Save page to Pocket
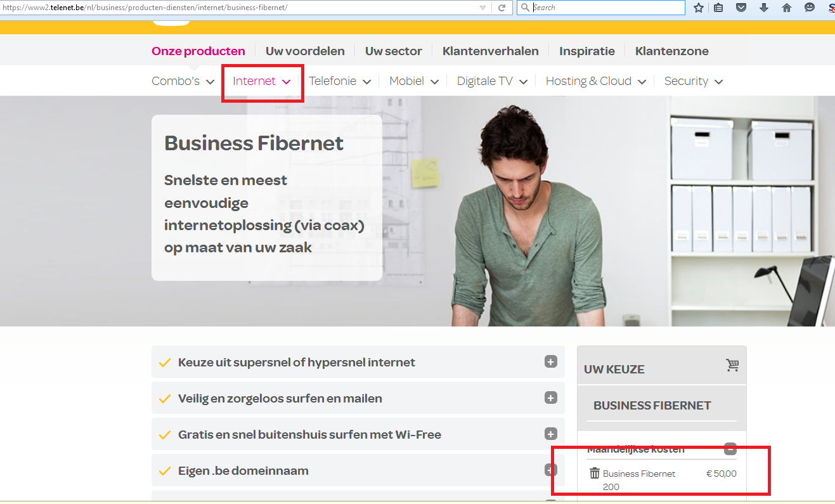 tap(741, 8)
